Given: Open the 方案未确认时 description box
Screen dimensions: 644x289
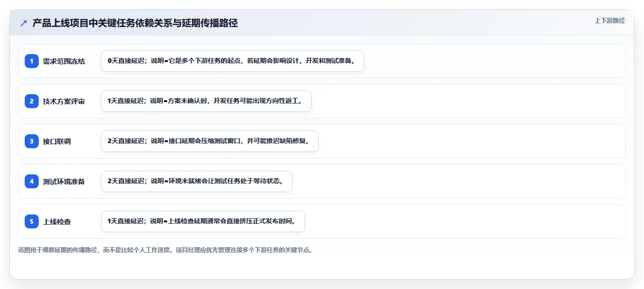Looking at the screenshot, I should (206, 101).
